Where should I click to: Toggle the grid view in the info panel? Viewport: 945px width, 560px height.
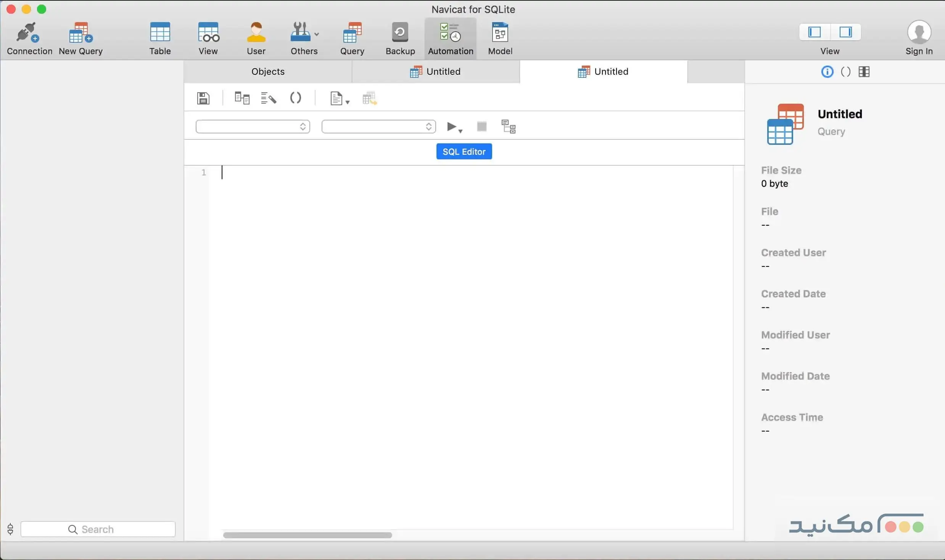pyautogui.click(x=864, y=72)
